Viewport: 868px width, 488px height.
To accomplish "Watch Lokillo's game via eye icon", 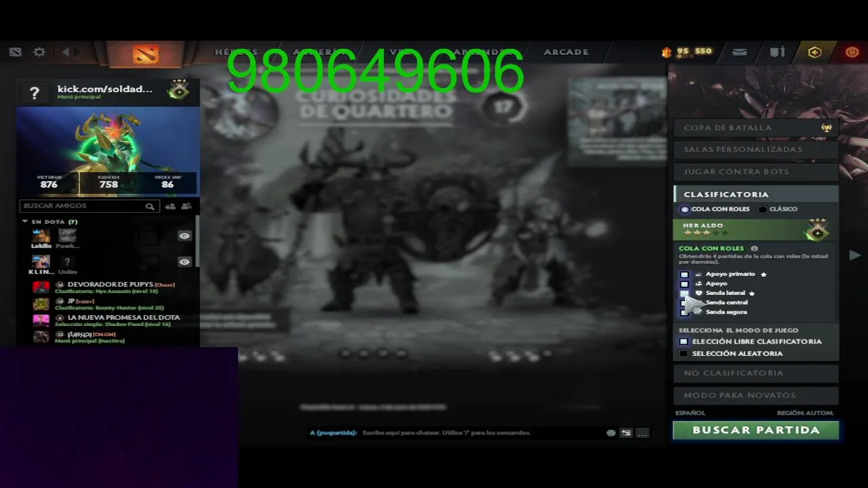I will [184, 236].
